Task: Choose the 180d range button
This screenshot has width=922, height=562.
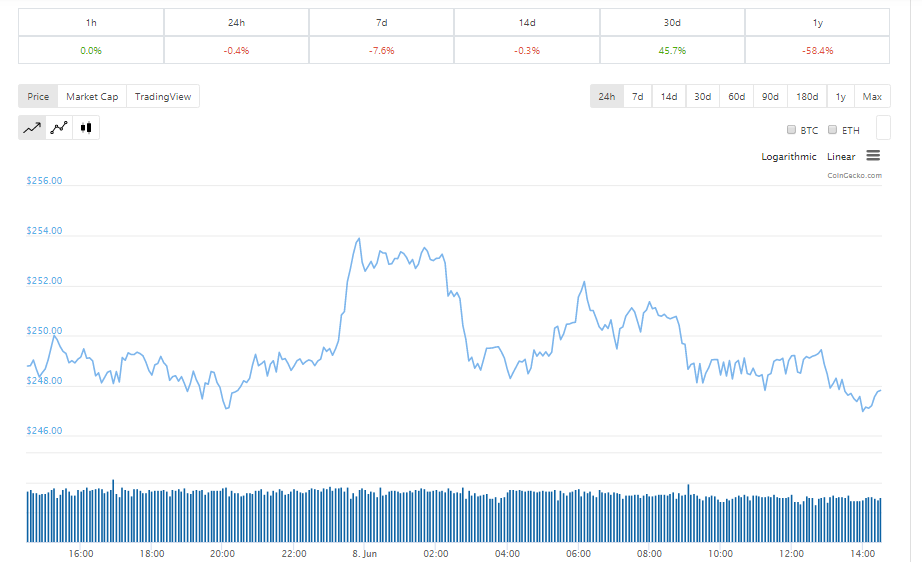Action: [x=804, y=97]
